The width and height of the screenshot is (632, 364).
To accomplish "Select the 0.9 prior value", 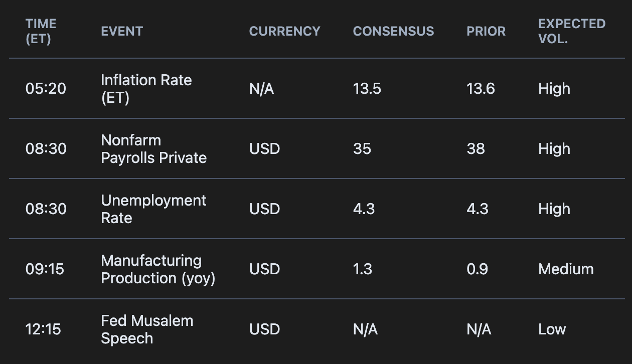I will [477, 269].
